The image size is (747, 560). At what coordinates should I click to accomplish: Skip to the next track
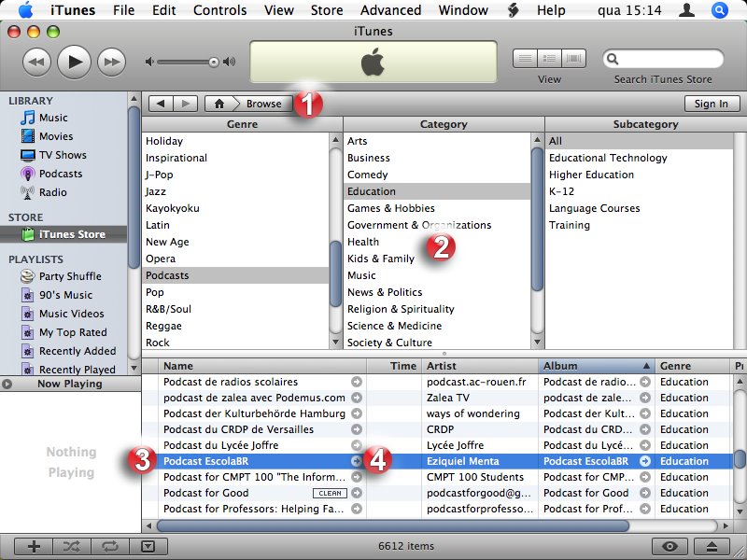111,62
